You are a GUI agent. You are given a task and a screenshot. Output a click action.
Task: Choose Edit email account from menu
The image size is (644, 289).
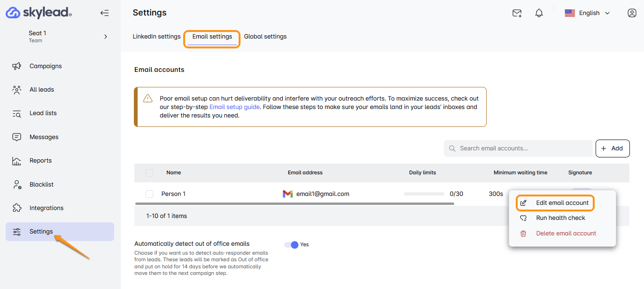(x=562, y=203)
